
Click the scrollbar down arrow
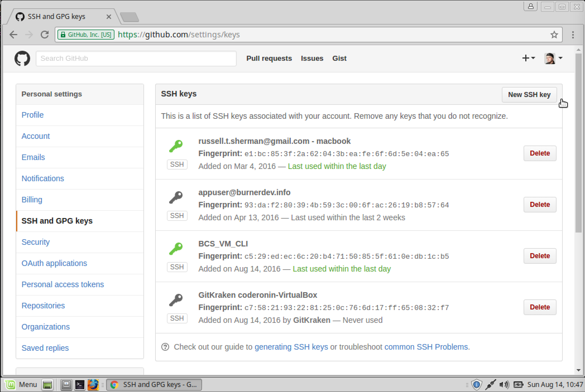tap(579, 370)
